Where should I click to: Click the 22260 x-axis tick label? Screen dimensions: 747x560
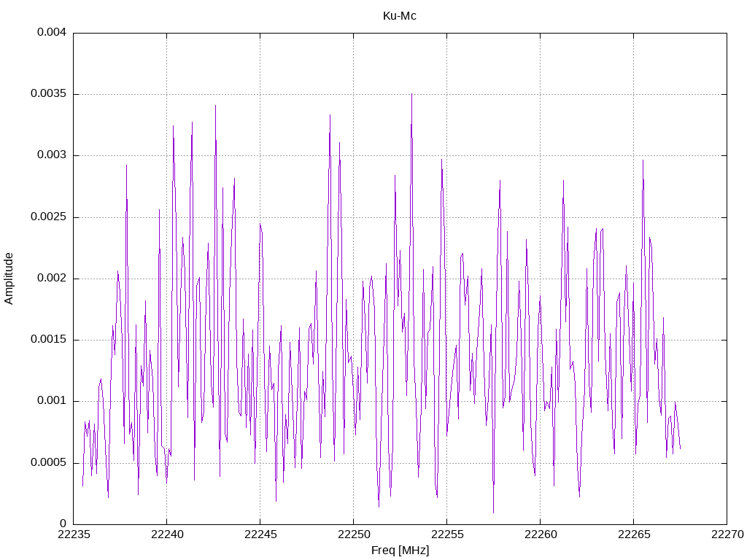[541, 534]
